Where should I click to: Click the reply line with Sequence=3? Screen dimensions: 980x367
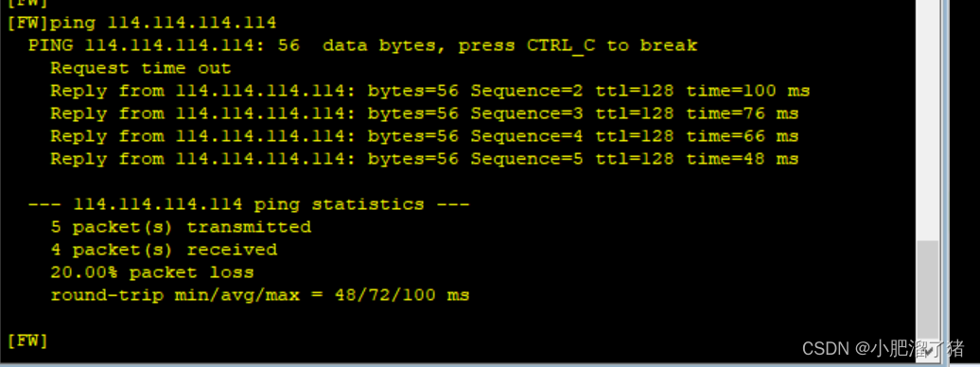[x=425, y=114]
